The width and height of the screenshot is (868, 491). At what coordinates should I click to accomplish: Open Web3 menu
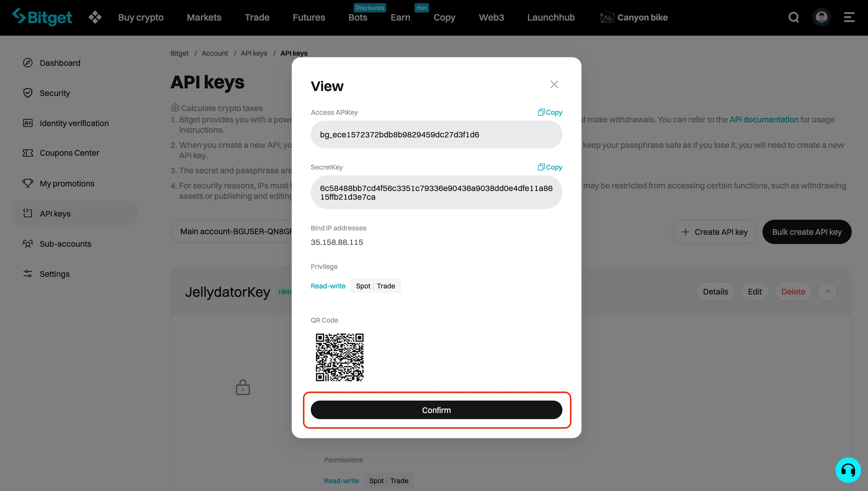click(491, 17)
